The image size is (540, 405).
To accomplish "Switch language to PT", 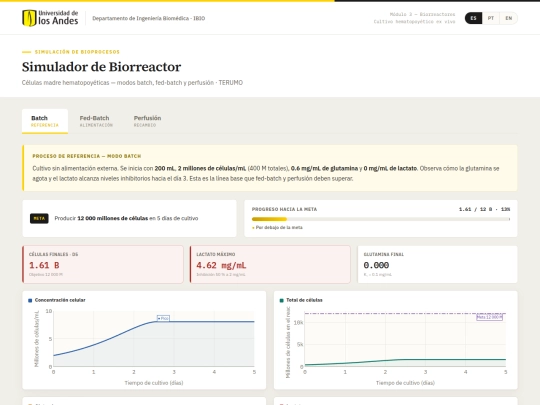I will click(x=491, y=18).
